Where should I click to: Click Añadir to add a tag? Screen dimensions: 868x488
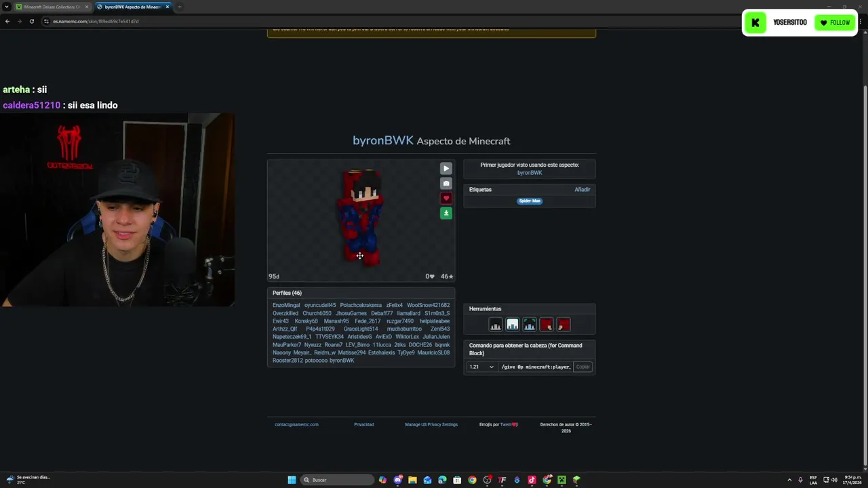click(583, 190)
